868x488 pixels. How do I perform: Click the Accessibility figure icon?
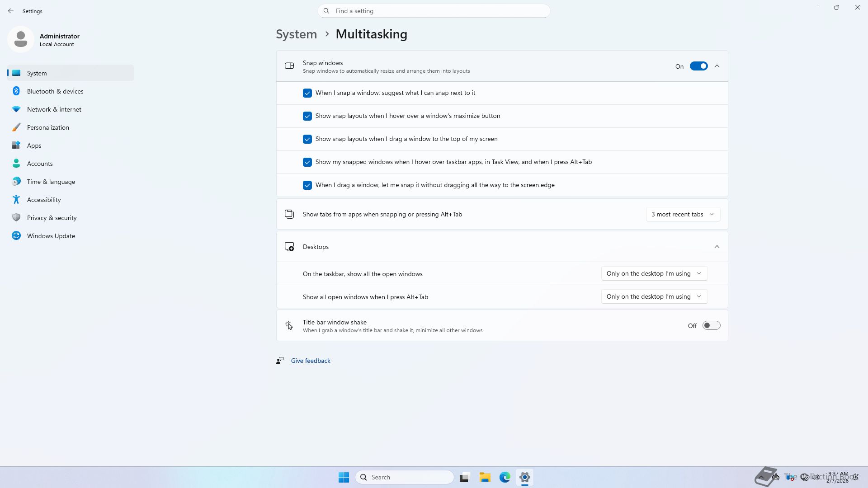16,200
